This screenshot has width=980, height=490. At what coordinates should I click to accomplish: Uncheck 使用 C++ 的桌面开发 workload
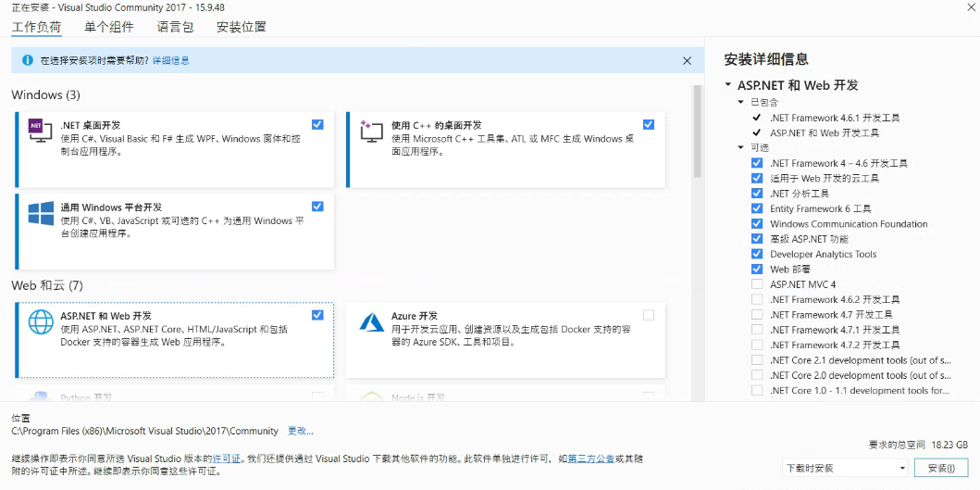pyautogui.click(x=648, y=124)
